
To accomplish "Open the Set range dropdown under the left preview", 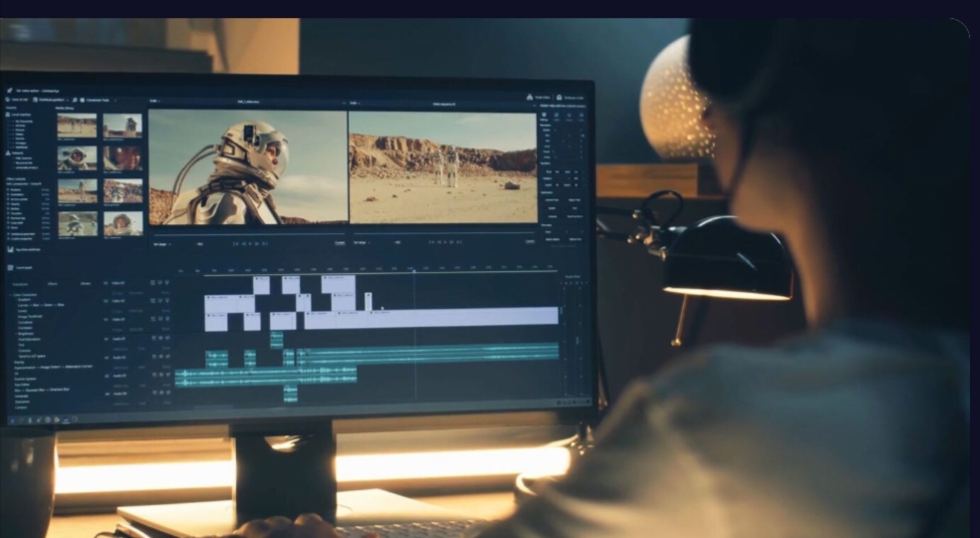I will (x=162, y=244).
